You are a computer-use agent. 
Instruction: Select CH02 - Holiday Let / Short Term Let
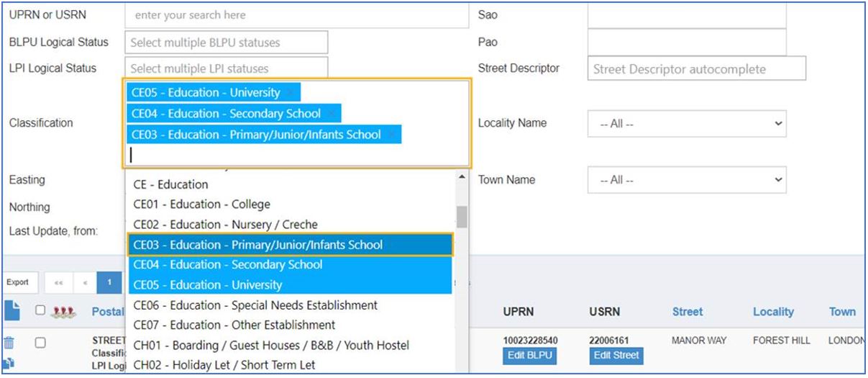(x=290, y=365)
